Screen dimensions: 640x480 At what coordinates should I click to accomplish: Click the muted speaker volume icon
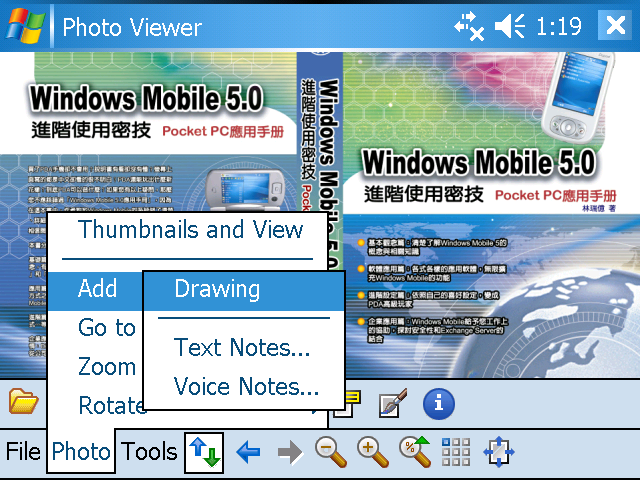(x=510, y=26)
